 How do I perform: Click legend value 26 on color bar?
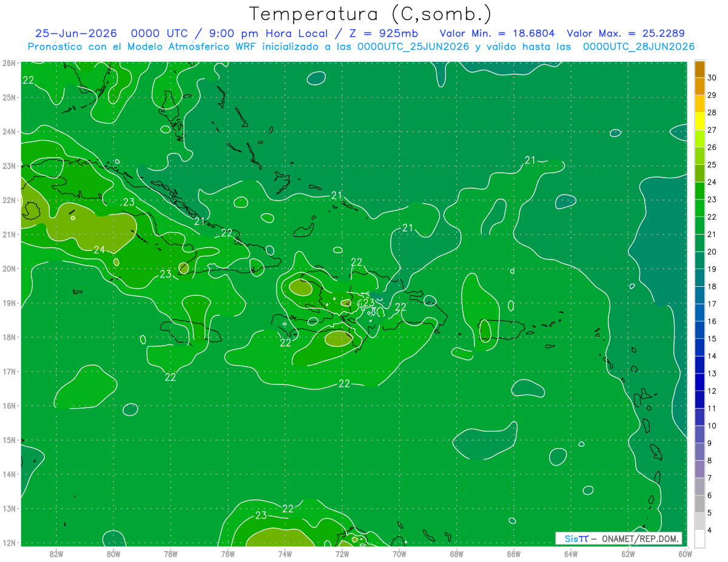[x=712, y=147]
